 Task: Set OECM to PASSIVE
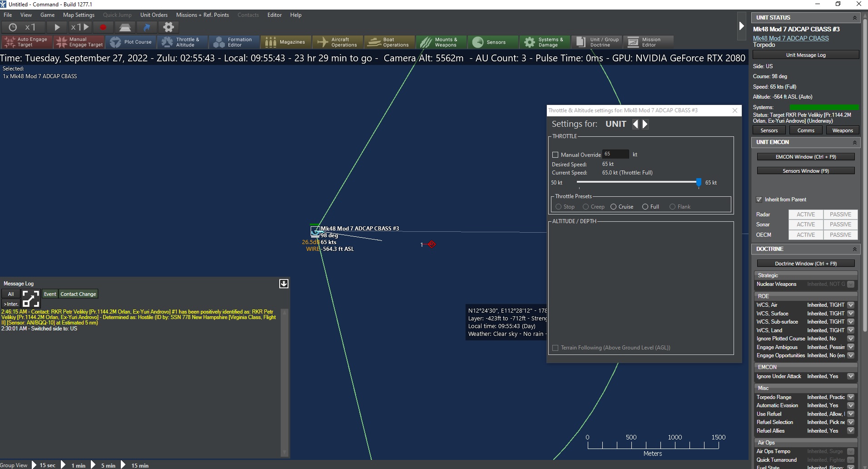tap(841, 235)
